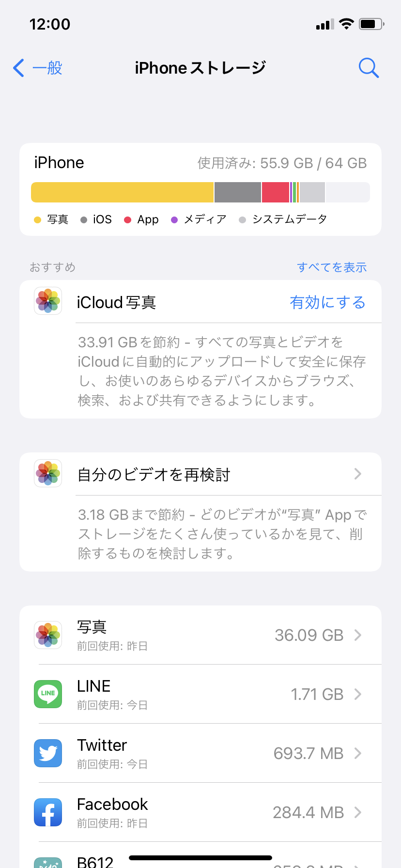
Task: Tap the green LINE app icon
Action: click(48, 694)
